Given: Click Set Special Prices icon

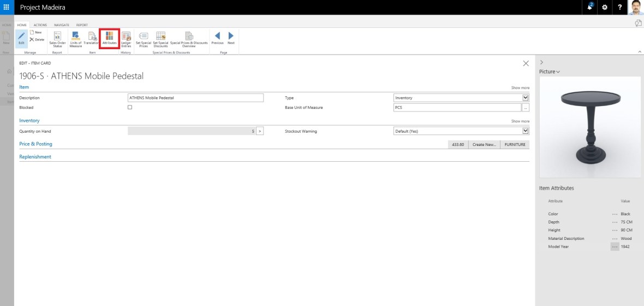Looking at the screenshot, I should click(144, 38).
